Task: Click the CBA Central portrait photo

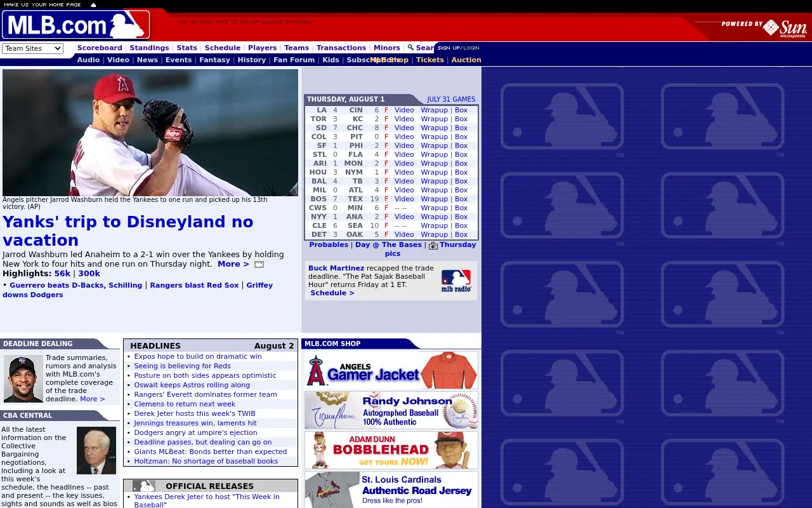Action: (96, 450)
